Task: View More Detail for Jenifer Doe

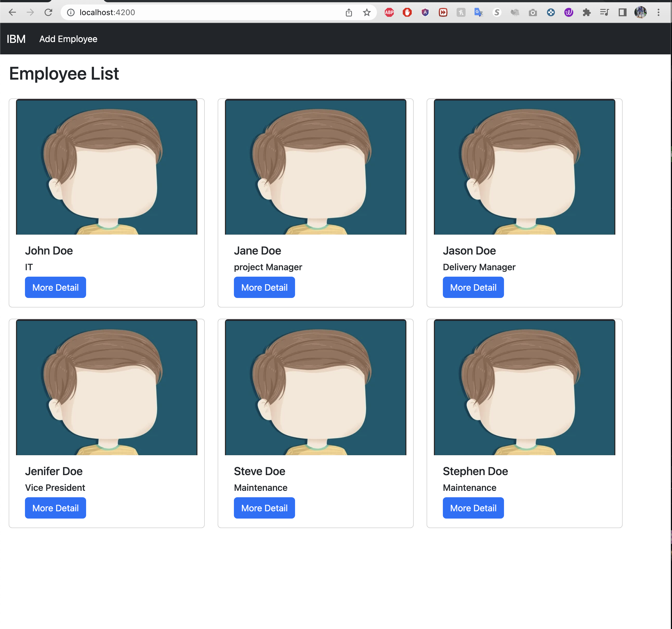Action: [x=56, y=508]
